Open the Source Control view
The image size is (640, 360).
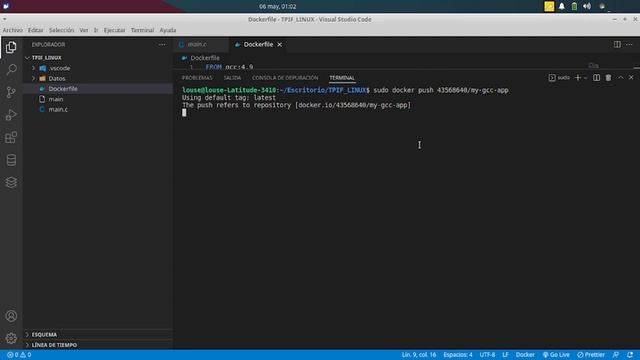pyautogui.click(x=11, y=92)
